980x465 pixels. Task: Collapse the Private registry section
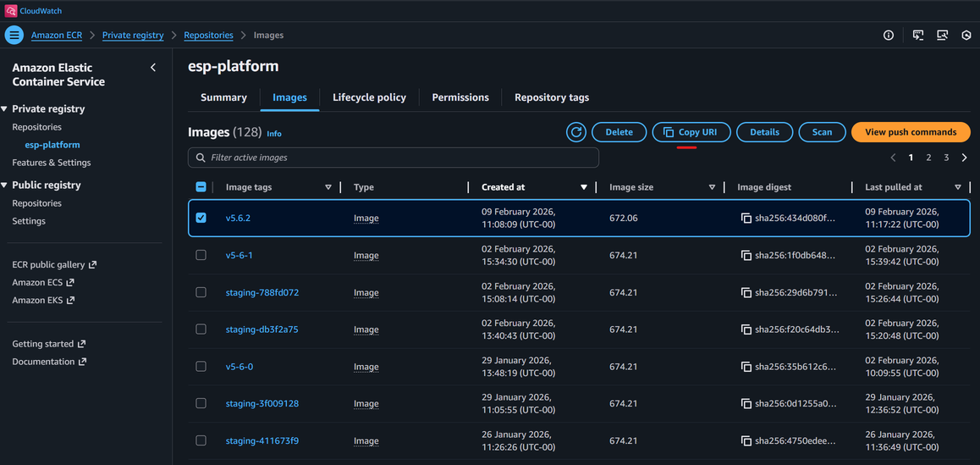tap(5, 109)
